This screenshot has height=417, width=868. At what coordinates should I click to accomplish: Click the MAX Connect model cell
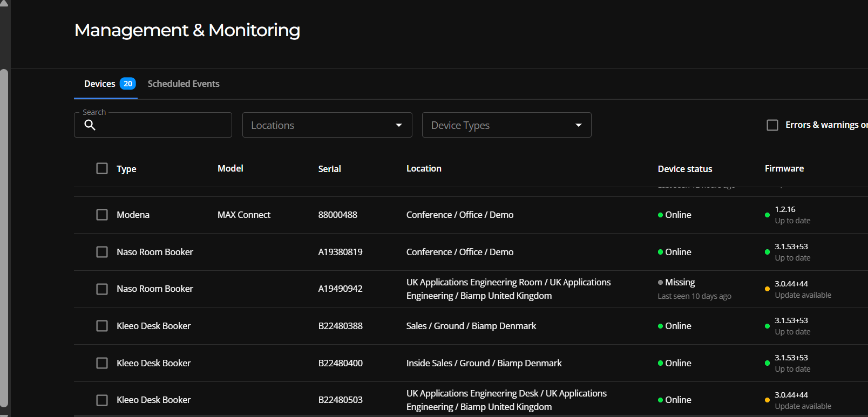pyautogui.click(x=244, y=215)
